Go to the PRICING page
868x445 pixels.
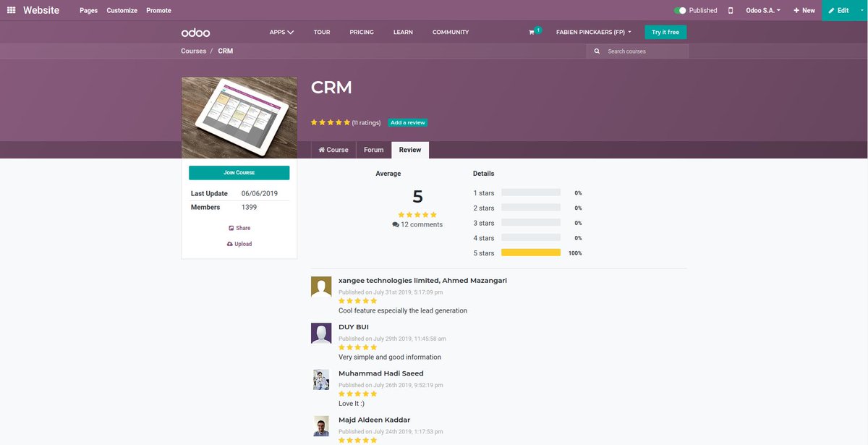362,32
